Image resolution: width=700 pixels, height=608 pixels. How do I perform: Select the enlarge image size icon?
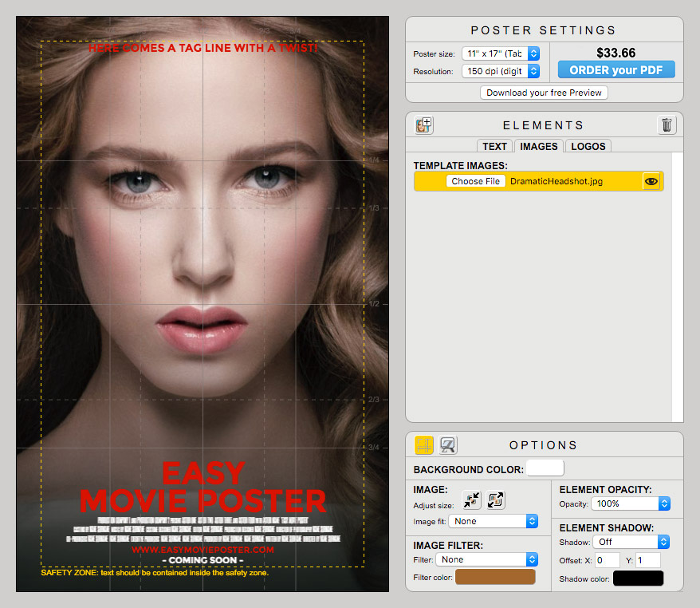(495, 500)
